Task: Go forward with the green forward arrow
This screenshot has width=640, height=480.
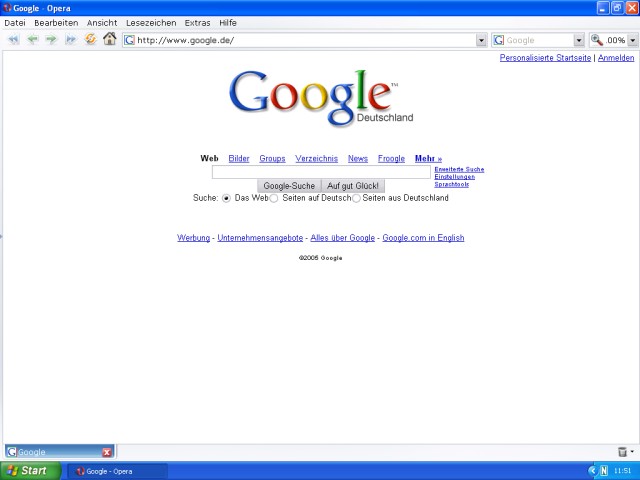Action: tap(51, 40)
